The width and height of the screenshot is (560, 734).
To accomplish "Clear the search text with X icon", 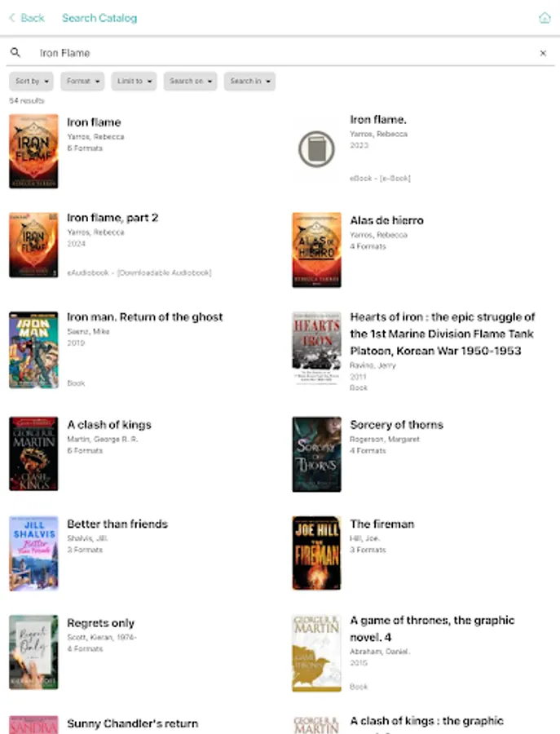I will tap(543, 53).
